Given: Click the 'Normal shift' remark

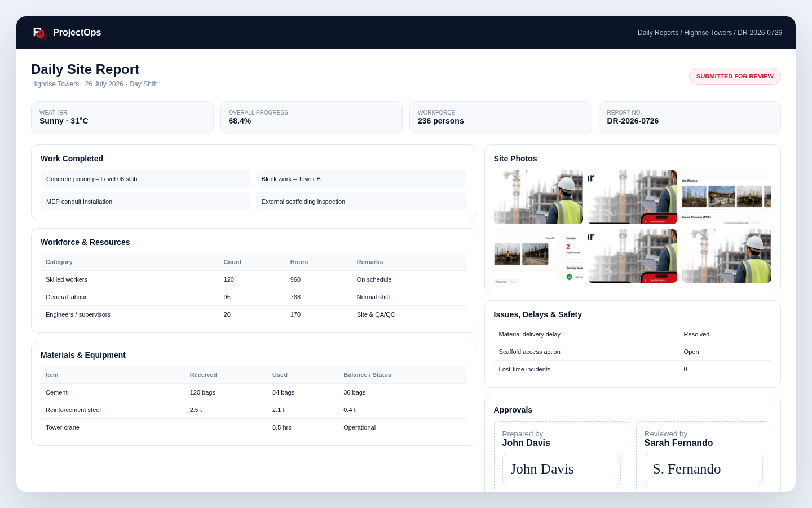Looking at the screenshot, I should [x=373, y=297].
